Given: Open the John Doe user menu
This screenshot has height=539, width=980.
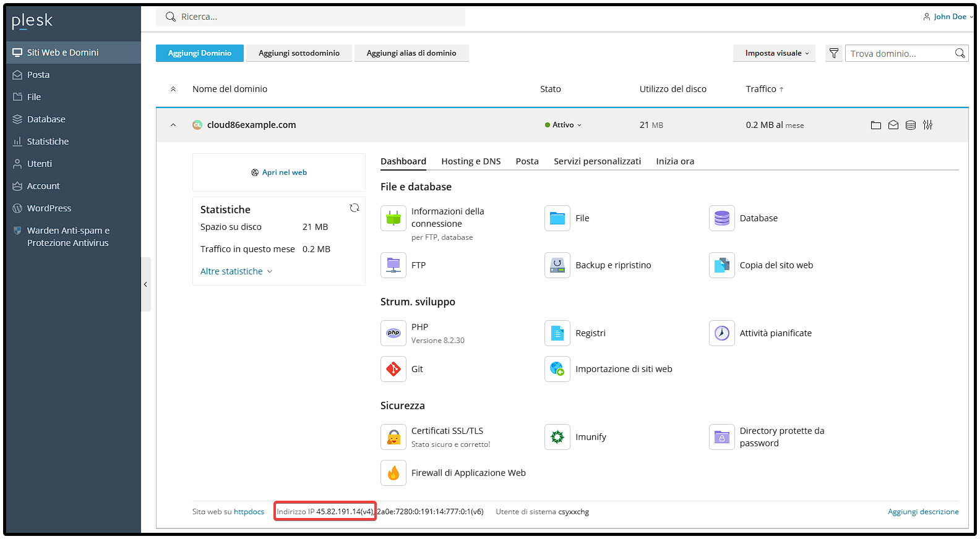Looking at the screenshot, I should tap(948, 17).
